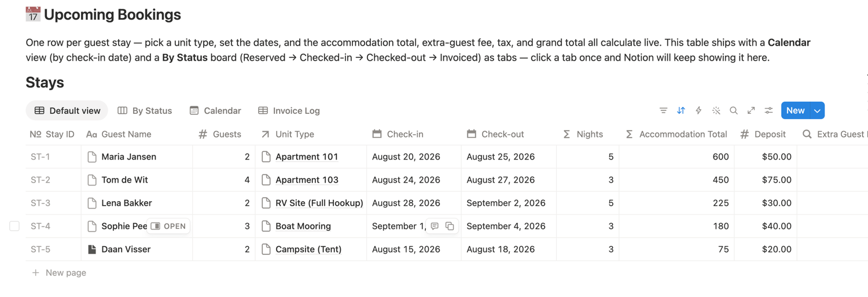Switch to the By Status tab
Screen dimensions: 868x297
(x=145, y=110)
